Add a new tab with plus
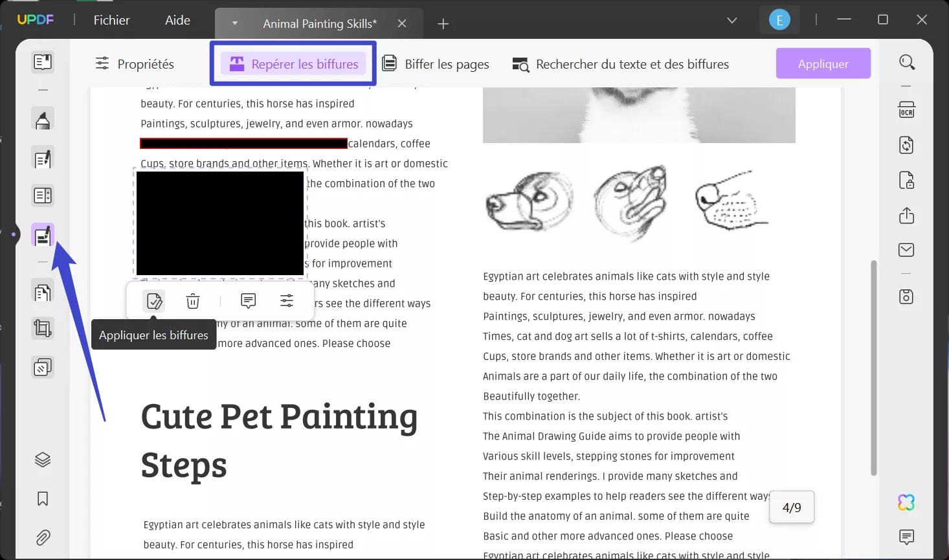 pyautogui.click(x=443, y=24)
